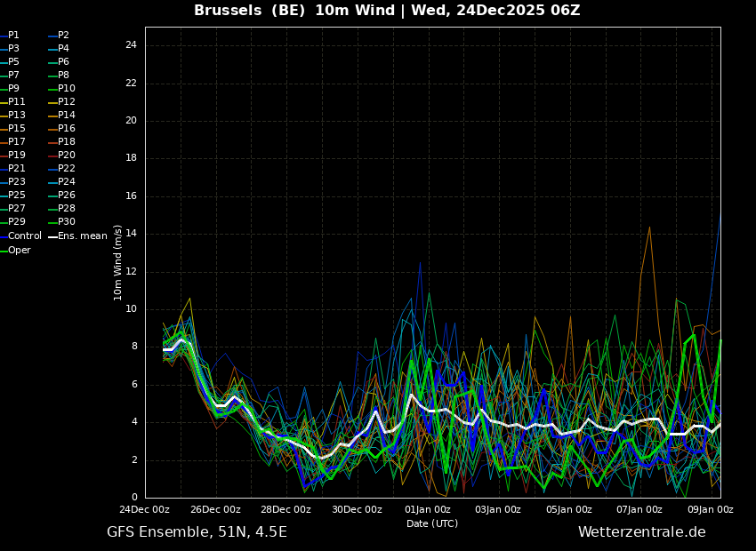756x551 pixels.
Task: Click the GFS Ensemble, 51N, 4.5E caption
Action: [x=197, y=531]
